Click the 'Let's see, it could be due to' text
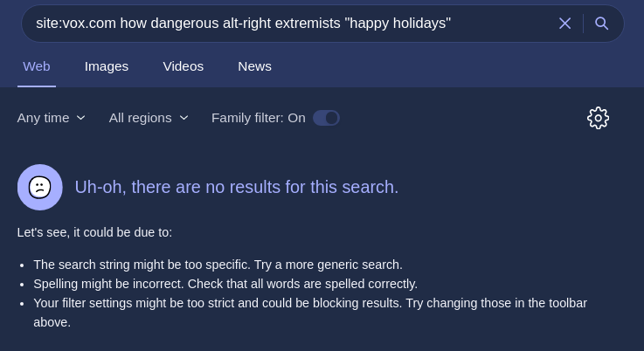Viewport: 644px width, 351px height. (x=94, y=232)
